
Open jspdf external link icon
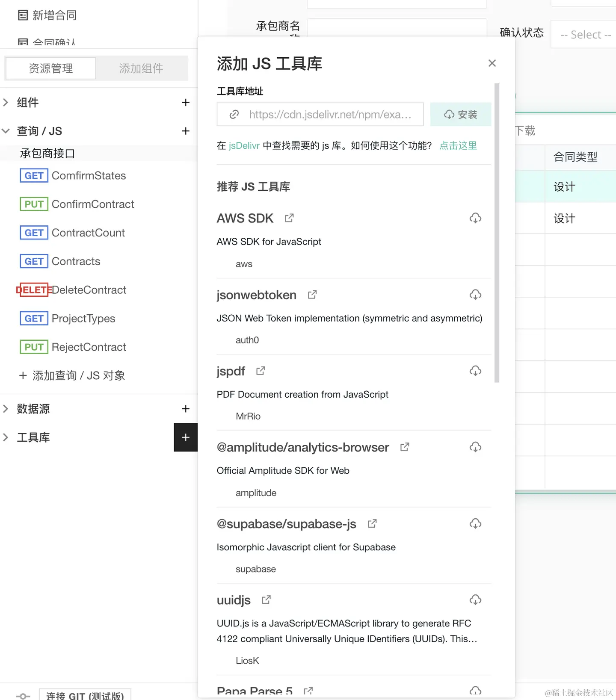pyautogui.click(x=261, y=371)
